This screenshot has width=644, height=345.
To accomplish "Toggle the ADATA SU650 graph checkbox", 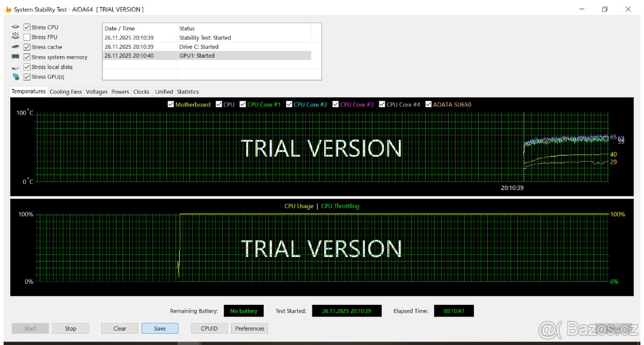I will click(x=428, y=105).
